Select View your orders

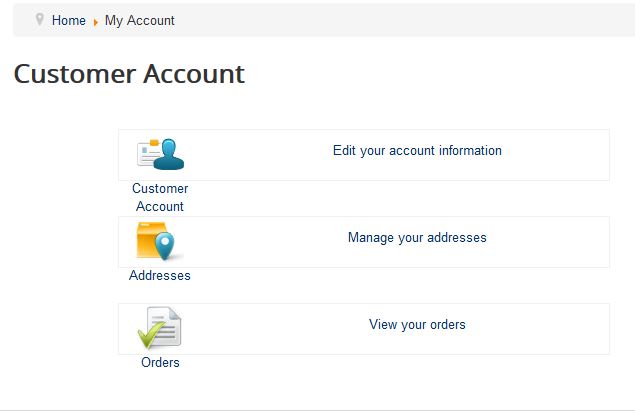coord(417,325)
